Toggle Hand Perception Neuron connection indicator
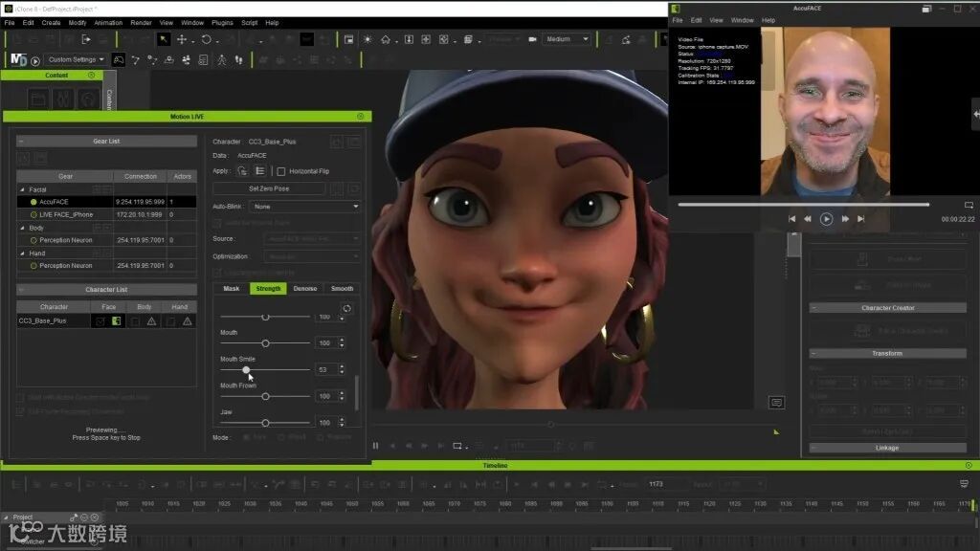980x551 pixels. point(33,266)
